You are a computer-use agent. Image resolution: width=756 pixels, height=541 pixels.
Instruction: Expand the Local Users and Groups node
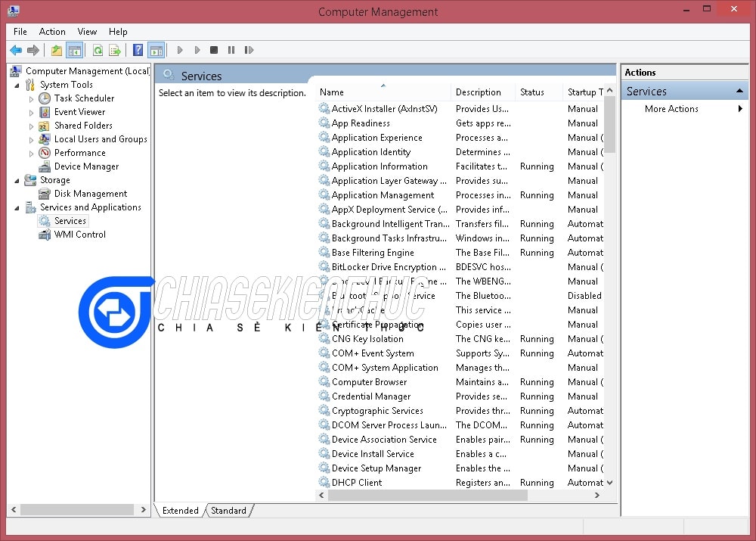31,140
